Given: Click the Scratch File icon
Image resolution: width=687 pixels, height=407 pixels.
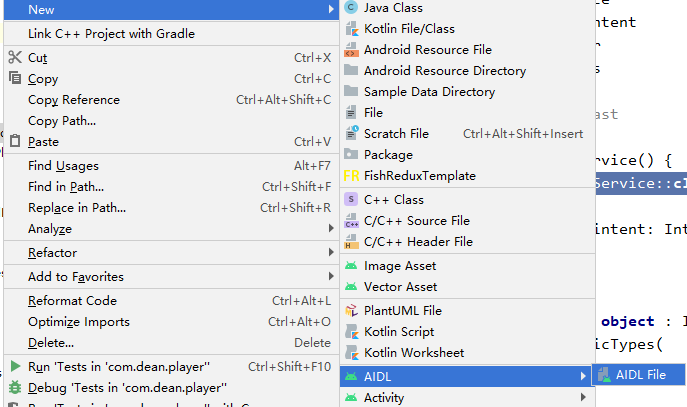Looking at the screenshot, I should click(x=351, y=133).
